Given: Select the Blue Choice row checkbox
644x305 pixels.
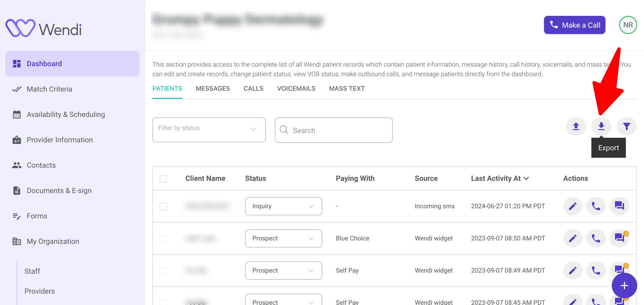Looking at the screenshot, I should (x=163, y=239).
